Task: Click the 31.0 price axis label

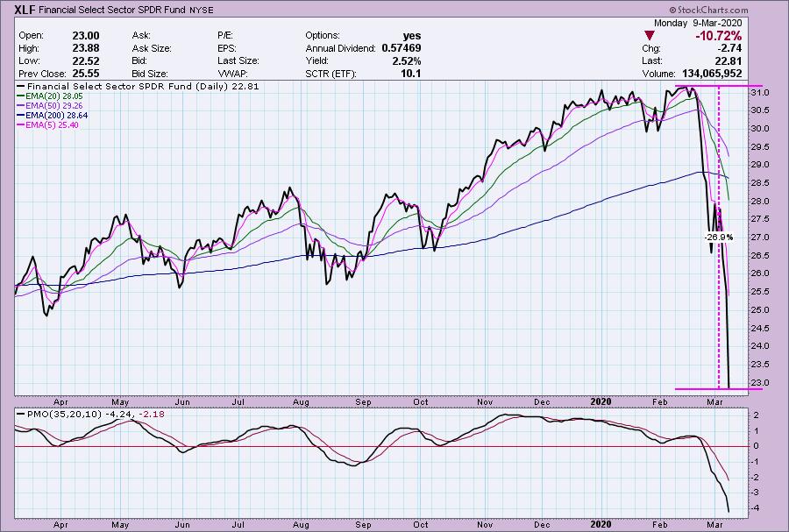Action: 760,93
